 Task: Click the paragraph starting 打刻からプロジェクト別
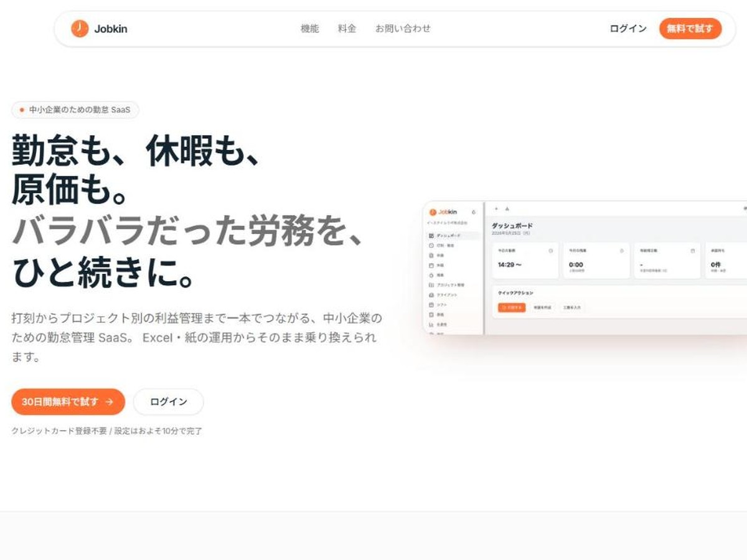coord(197,338)
